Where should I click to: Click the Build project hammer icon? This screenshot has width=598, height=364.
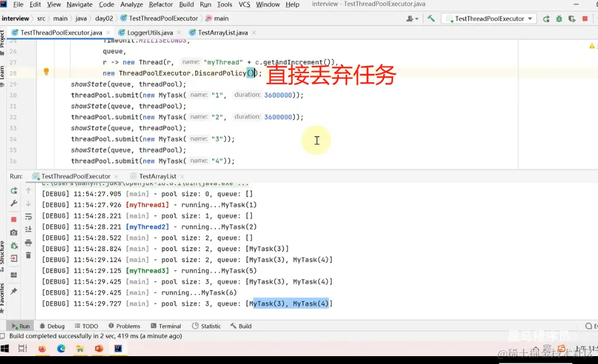coord(431,18)
